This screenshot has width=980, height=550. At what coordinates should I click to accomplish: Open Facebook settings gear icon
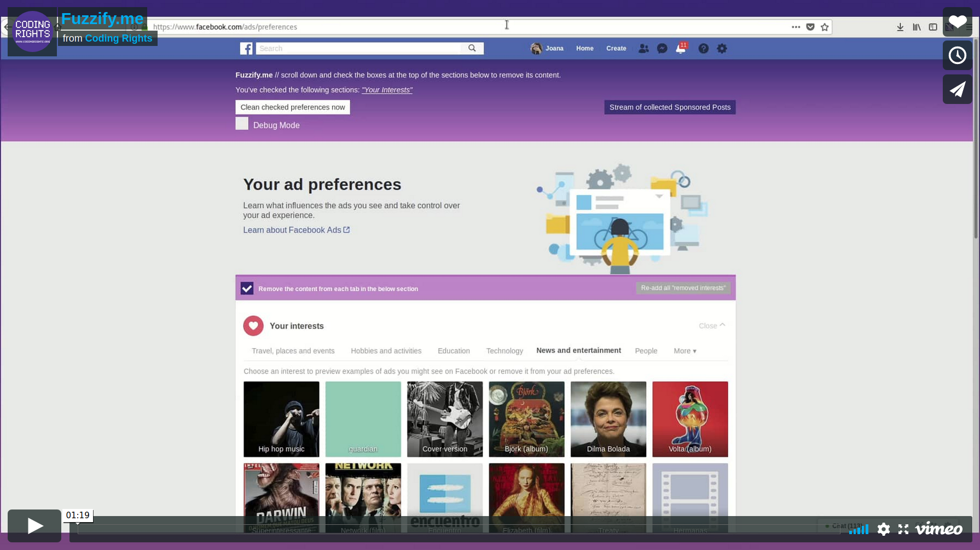[x=722, y=49]
